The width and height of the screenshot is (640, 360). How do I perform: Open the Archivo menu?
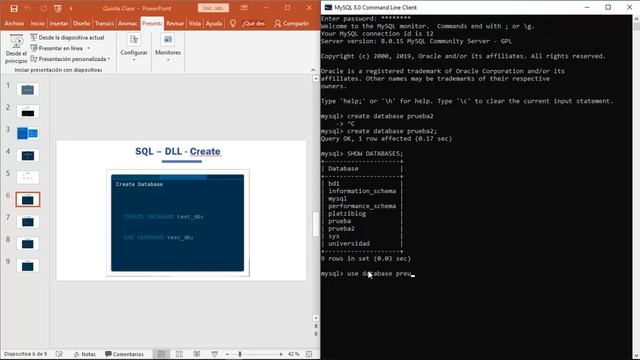pos(14,24)
